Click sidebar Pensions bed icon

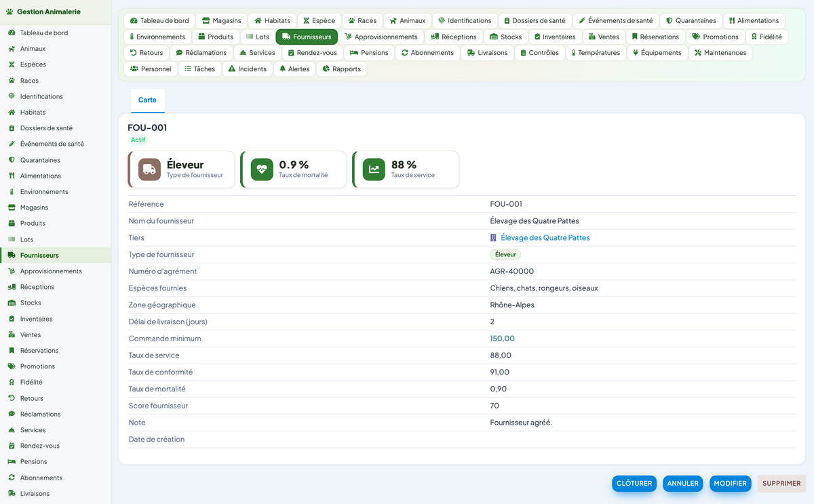point(12,461)
